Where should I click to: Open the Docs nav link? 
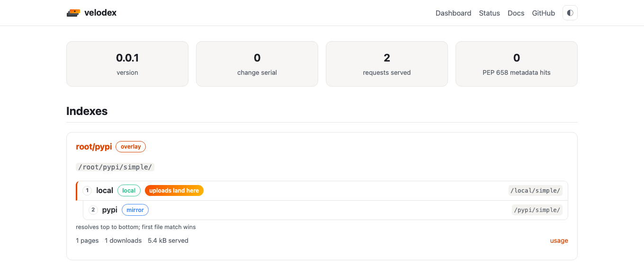pyautogui.click(x=516, y=13)
